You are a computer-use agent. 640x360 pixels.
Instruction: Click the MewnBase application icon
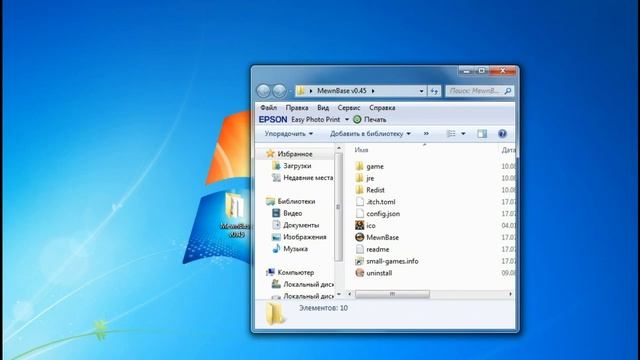click(x=359, y=237)
